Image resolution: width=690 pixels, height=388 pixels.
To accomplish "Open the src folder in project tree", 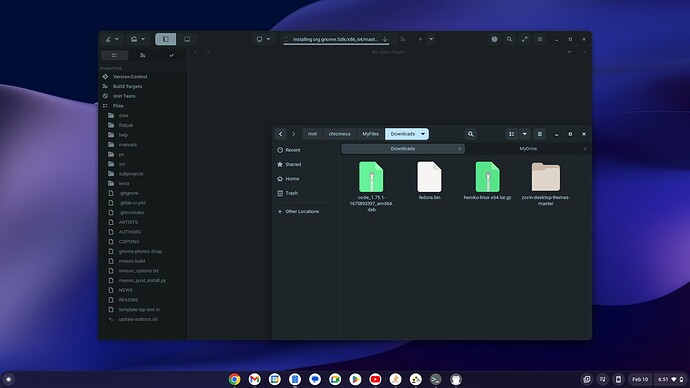I will click(x=122, y=164).
